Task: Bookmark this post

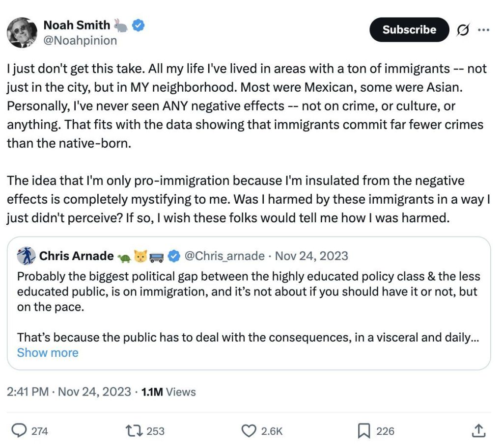Action: click(x=363, y=431)
